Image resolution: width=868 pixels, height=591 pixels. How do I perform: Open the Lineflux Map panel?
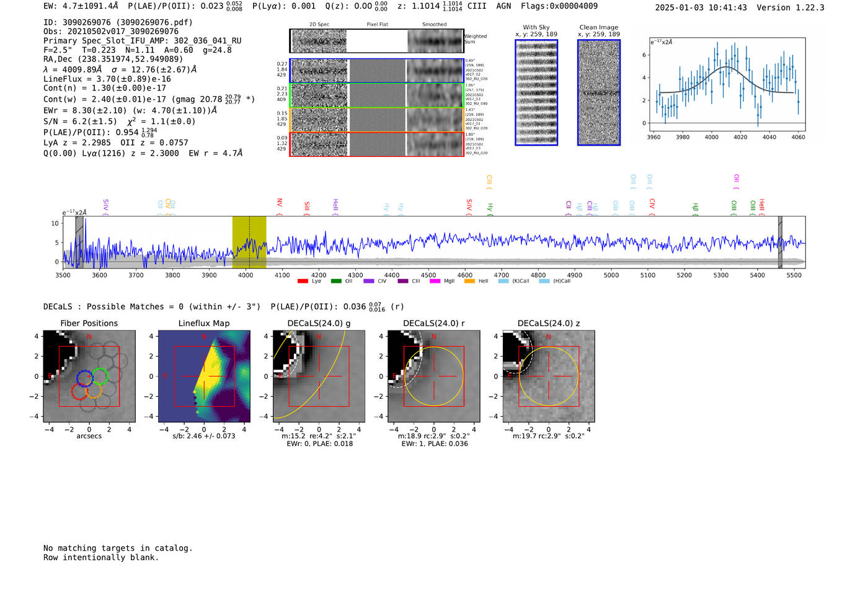tap(204, 376)
